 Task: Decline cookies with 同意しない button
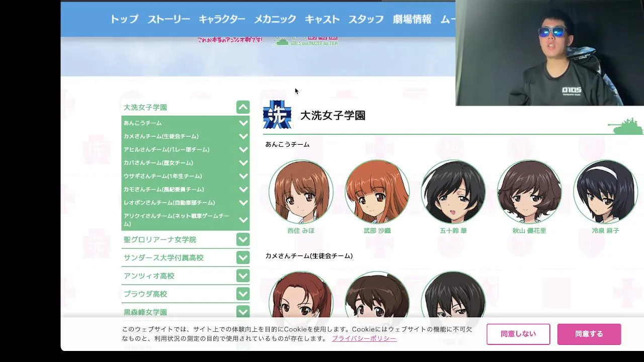[x=518, y=334]
